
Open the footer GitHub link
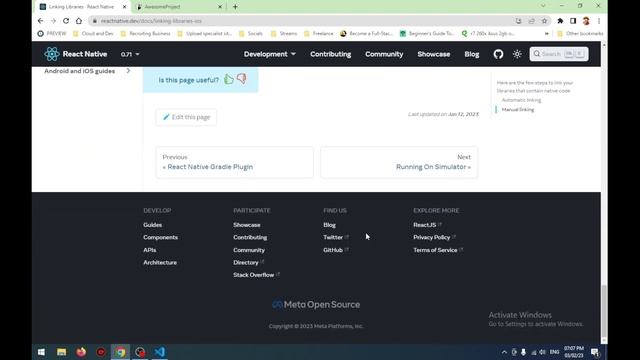tap(336, 250)
